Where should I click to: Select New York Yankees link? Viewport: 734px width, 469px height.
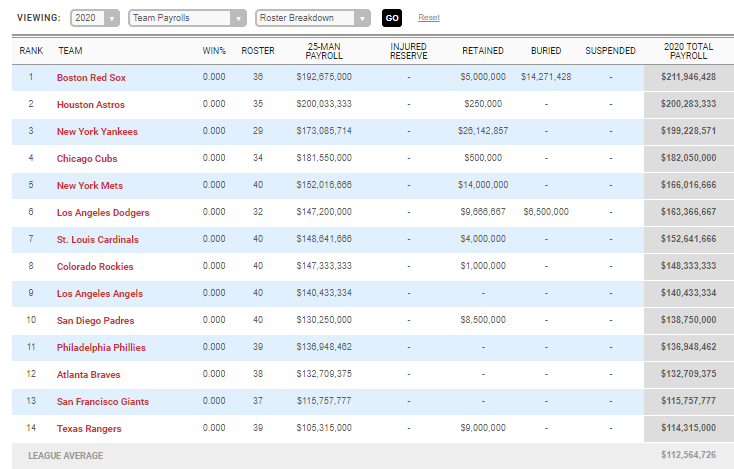point(97,131)
